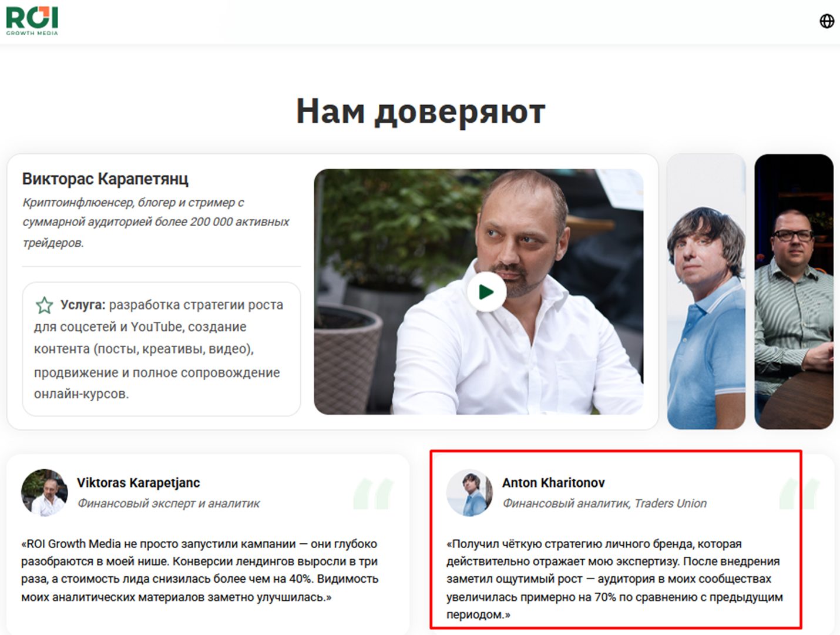840x635 pixels.
Task: Click Viktoras Karapetjanc avatar photo
Action: [44, 492]
